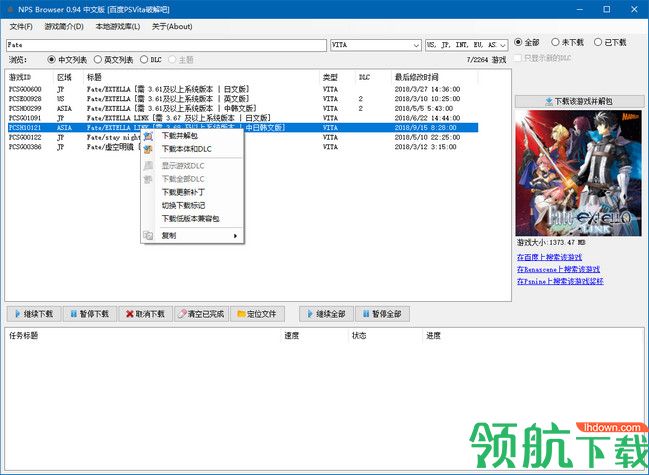Click the copy icon beside 复制

tap(148, 235)
